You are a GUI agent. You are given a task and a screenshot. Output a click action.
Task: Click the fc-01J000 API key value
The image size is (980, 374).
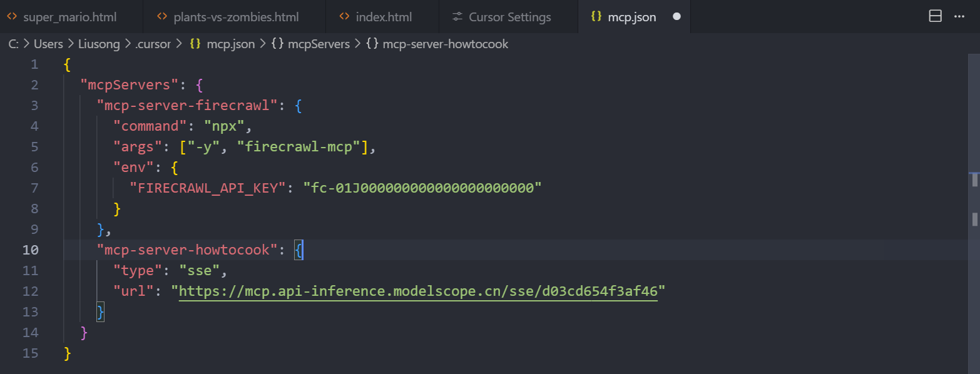coord(422,188)
